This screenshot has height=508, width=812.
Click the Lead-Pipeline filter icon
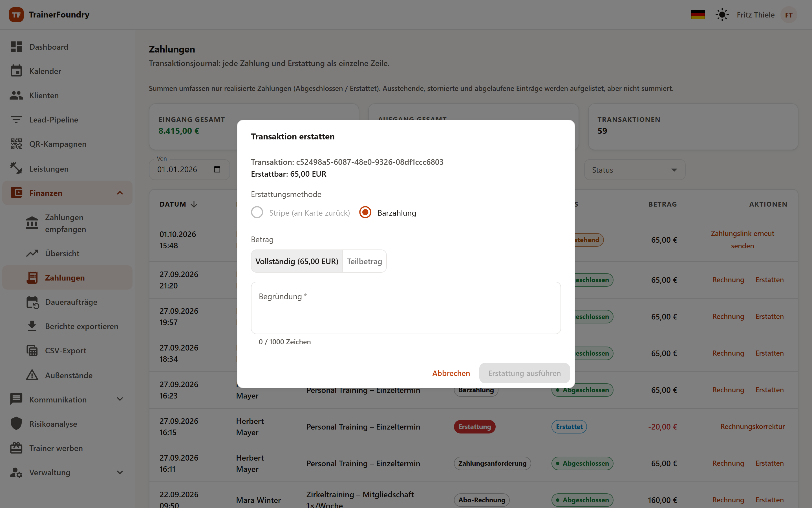pyautogui.click(x=16, y=120)
